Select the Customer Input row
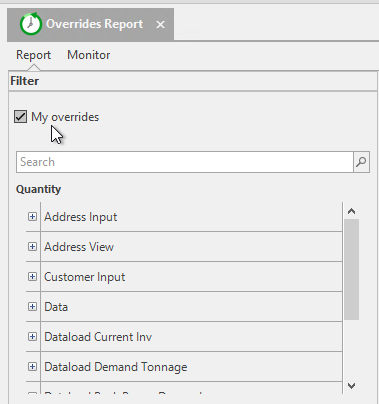The height and width of the screenshot is (404, 379). (191, 277)
